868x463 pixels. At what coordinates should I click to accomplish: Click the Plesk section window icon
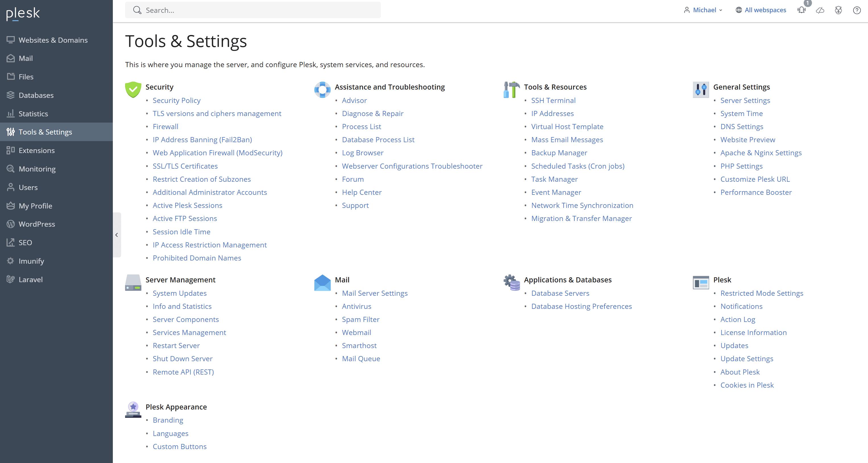701,283
